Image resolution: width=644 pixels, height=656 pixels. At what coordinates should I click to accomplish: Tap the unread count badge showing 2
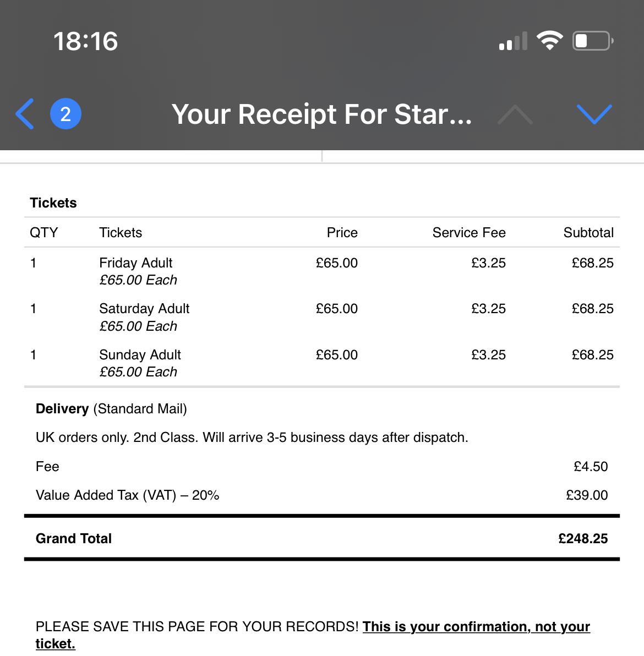click(66, 114)
